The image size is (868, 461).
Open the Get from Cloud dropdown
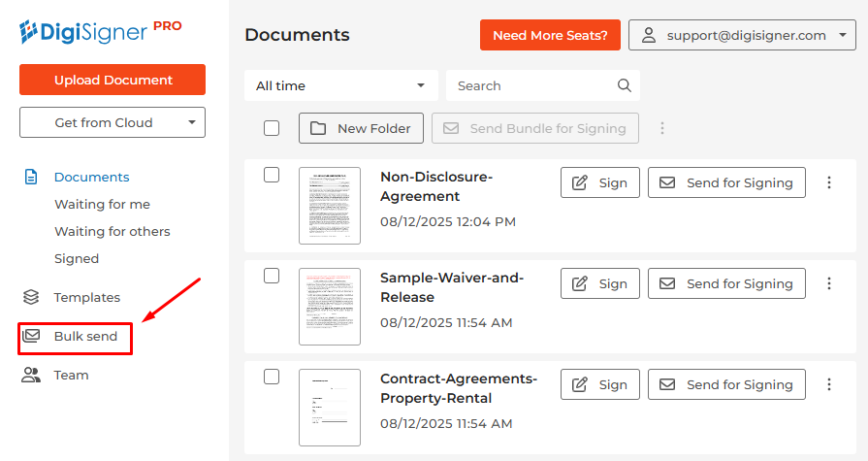pos(113,122)
